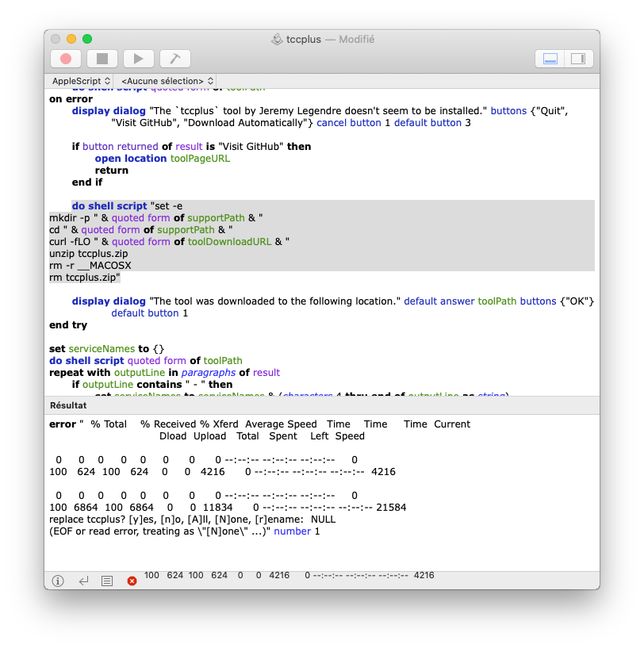
Task: Show the log view with the list icon
Action: click(107, 581)
